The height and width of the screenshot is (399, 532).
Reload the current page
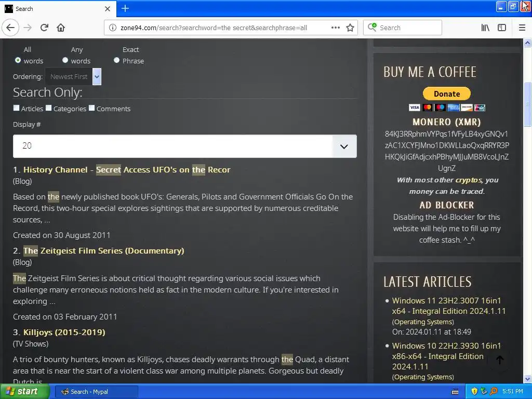tap(45, 28)
